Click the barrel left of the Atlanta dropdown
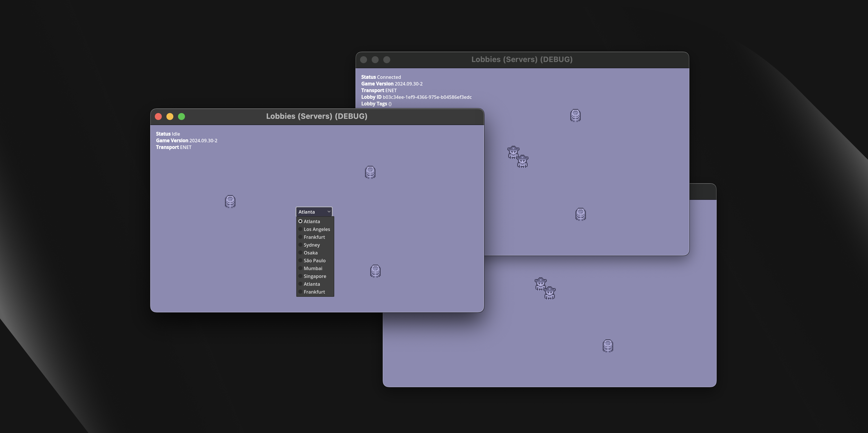This screenshot has width=868, height=433. click(230, 201)
